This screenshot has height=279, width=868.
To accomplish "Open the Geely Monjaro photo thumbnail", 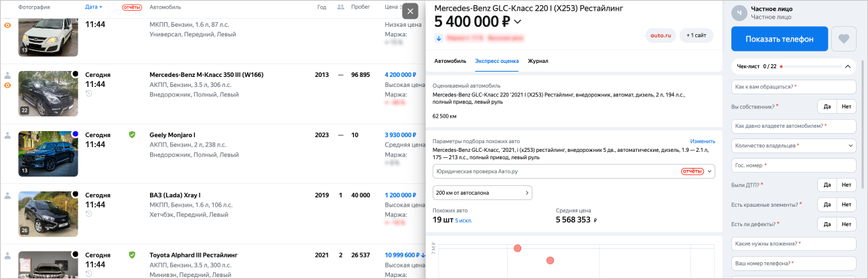I will [x=48, y=153].
